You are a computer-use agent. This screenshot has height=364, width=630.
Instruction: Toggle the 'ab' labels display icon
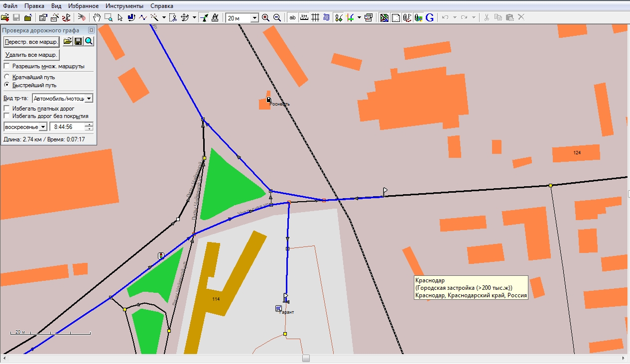click(292, 17)
